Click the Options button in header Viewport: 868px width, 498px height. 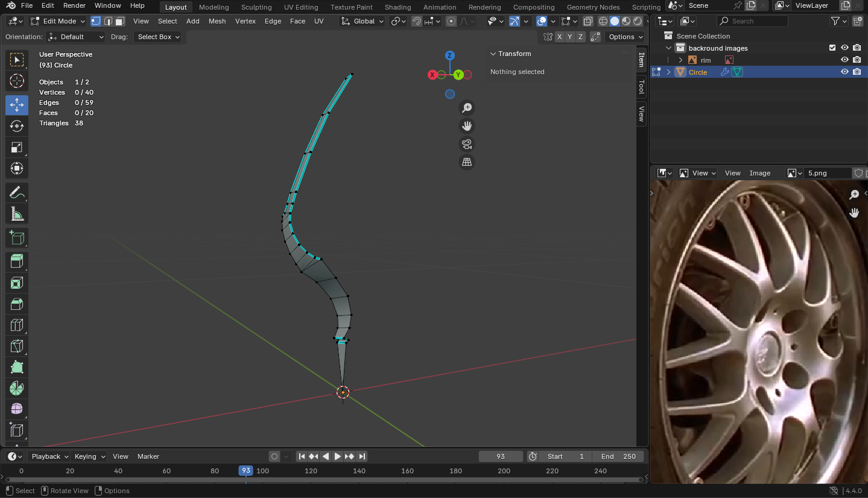tap(624, 37)
